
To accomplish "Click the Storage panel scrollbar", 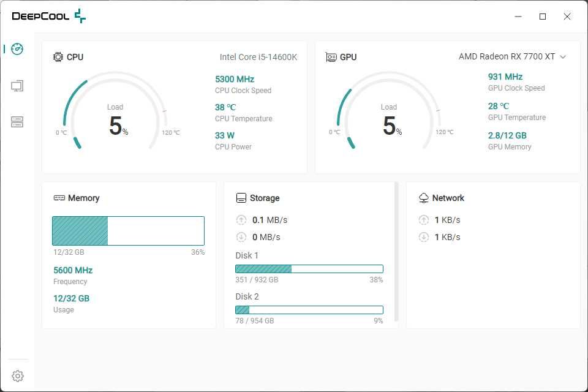I will click(396, 251).
